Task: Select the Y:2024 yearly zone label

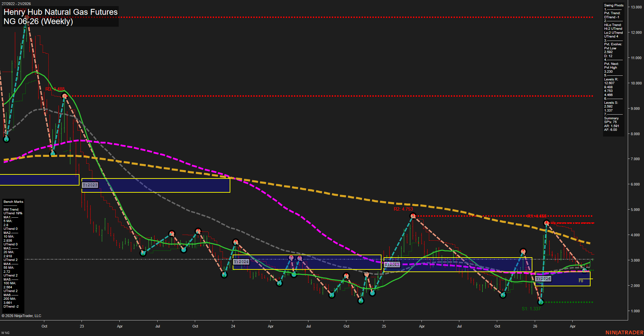Action: 241,262
